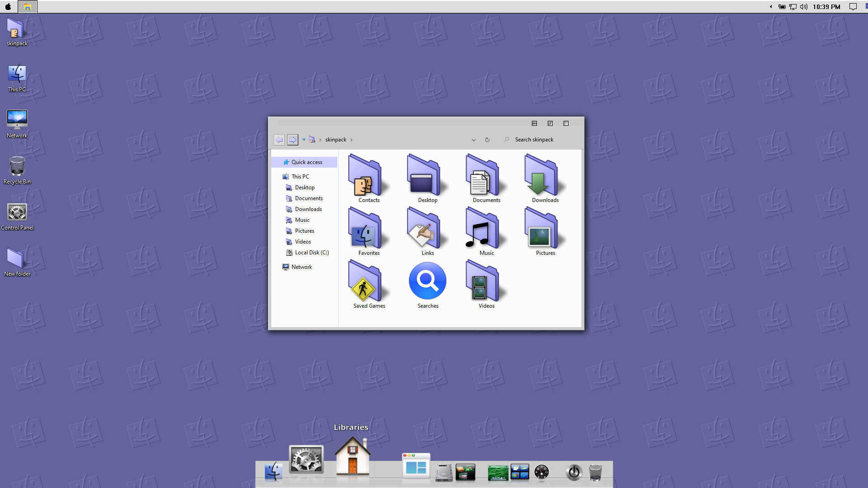This screenshot has height=488, width=868.
Task: Expand the address bar history chevron
Action: 473,140
